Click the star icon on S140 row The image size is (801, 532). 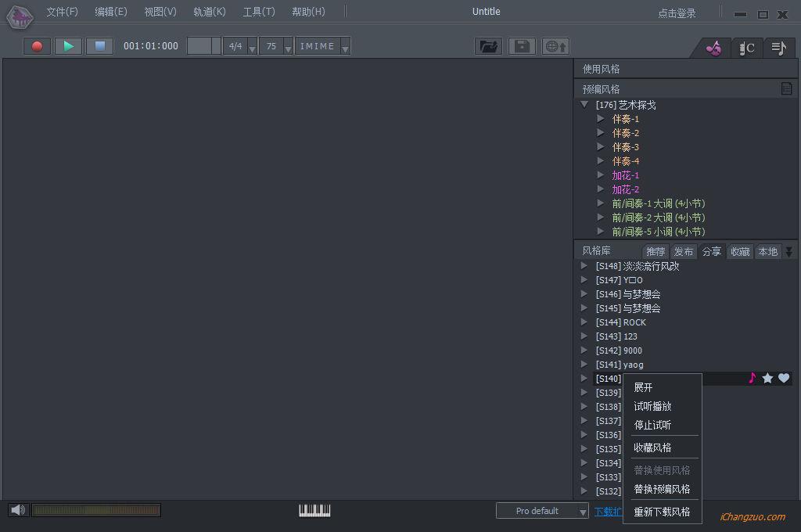(x=767, y=379)
